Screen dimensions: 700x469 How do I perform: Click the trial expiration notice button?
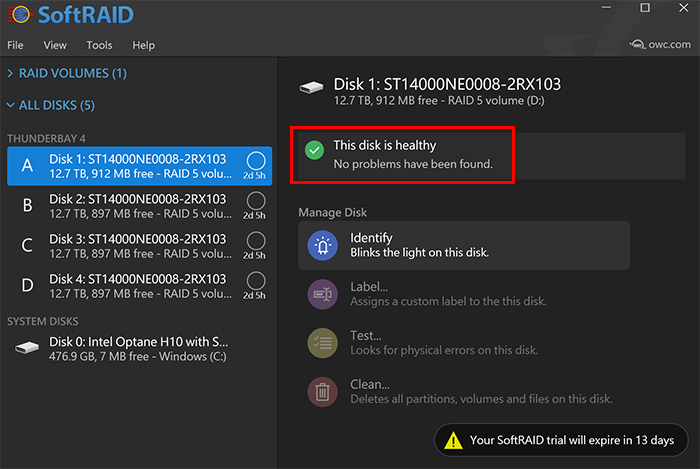[561, 440]
